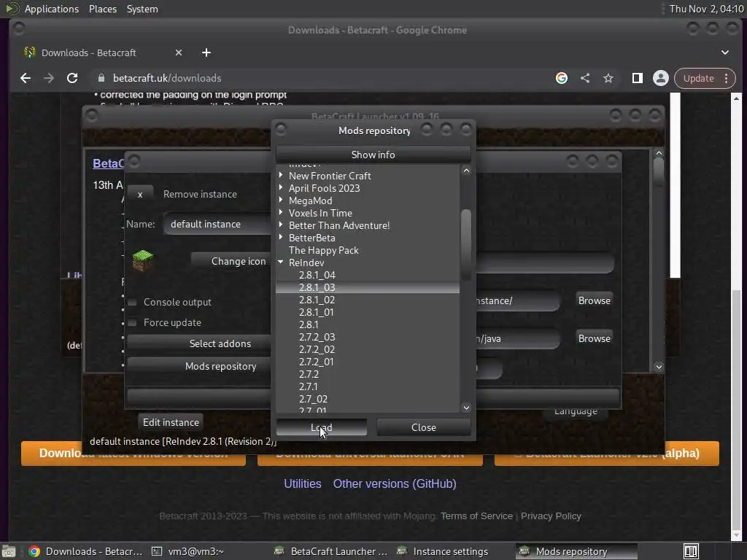Click the x Remove instance button
747x560 pixels.
click(x=140, y=194)
